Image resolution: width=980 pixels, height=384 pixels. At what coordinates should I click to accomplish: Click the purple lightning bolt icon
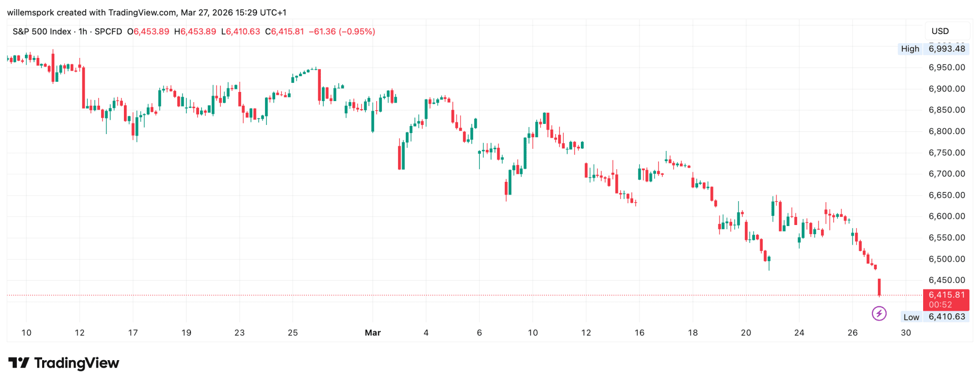pyautogui.click(x=879, y=313)
